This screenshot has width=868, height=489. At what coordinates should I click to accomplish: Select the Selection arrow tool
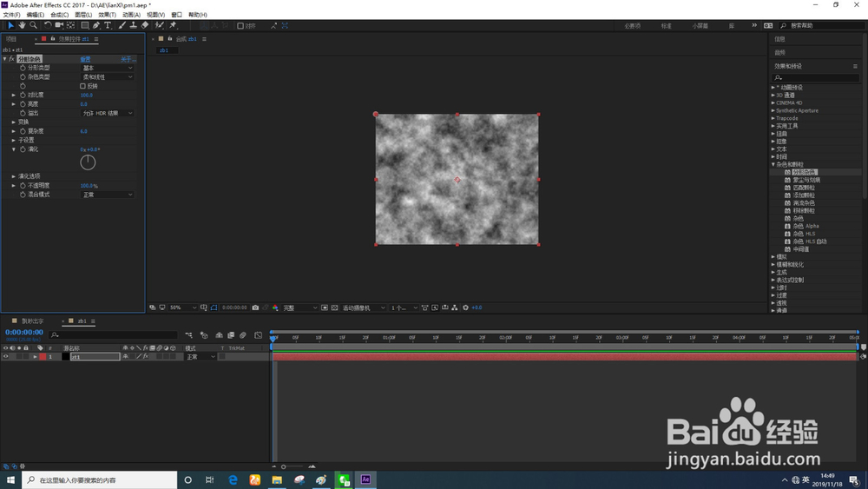[10, 25]
